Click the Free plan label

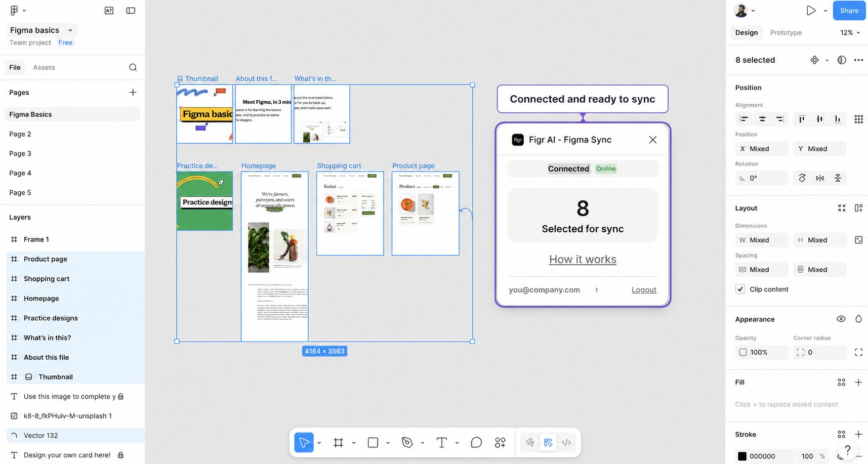pyautogui.click(x=65, y=43)
